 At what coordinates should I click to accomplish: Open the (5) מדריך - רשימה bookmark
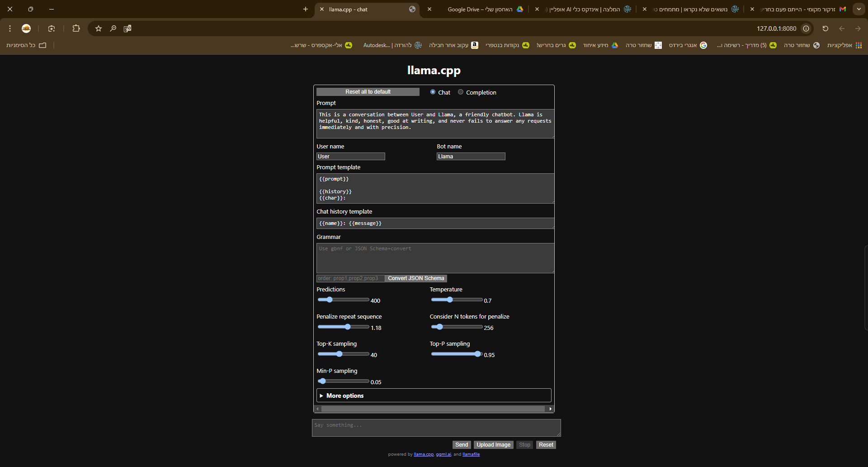click(x=746, y=45)
